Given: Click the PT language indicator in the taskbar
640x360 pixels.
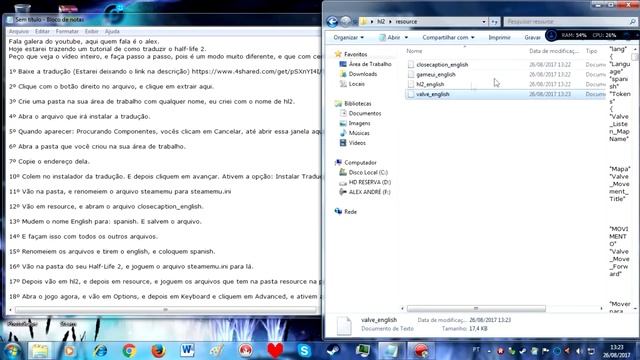Looking at the screenshot, I should pyautogui.click(x=476, y=350).
